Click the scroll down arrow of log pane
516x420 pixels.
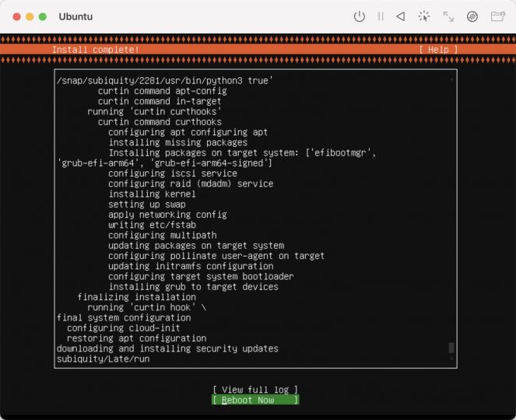[451, 359]
